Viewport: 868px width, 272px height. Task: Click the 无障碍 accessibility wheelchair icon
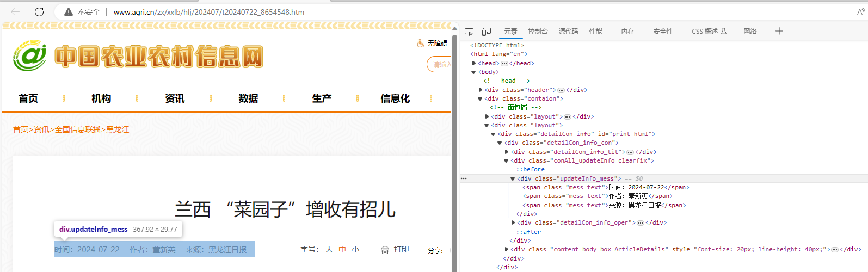[421, 43]
